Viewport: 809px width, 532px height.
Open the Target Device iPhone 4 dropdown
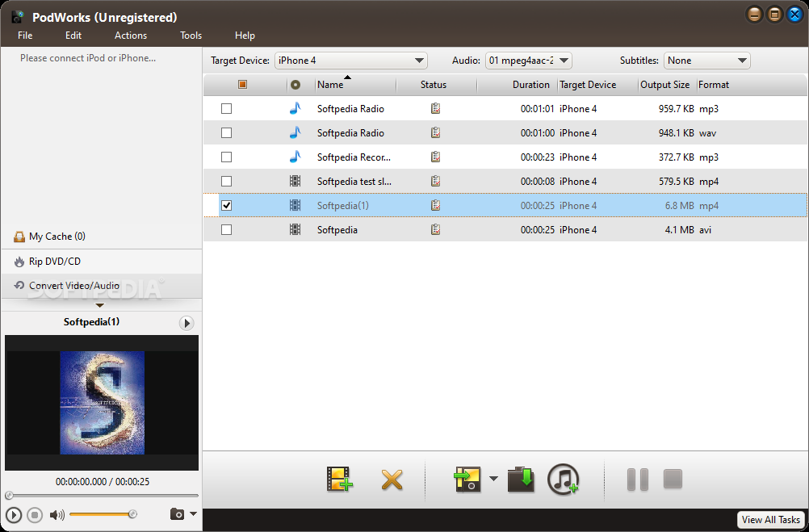point(350,61)
